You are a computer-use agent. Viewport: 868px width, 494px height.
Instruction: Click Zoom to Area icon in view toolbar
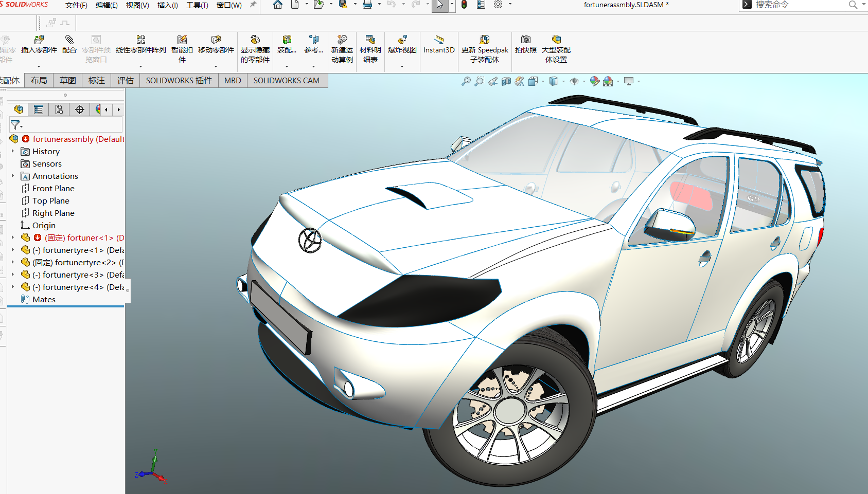click(480, 81)
